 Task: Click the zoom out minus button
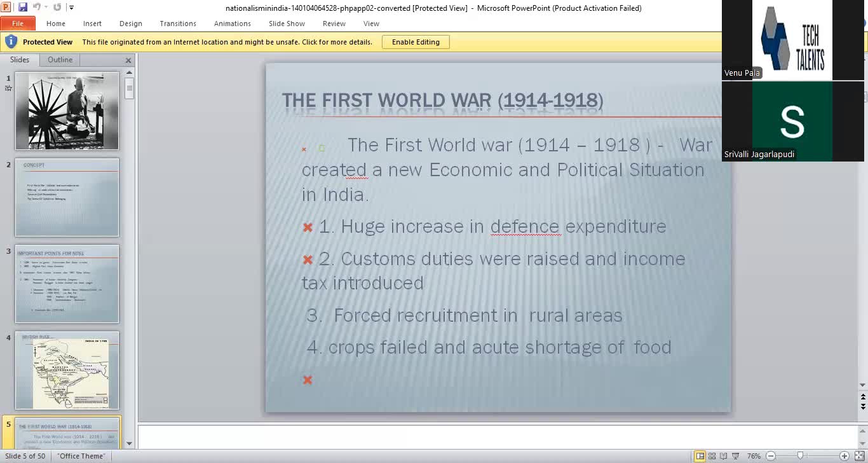771,456
